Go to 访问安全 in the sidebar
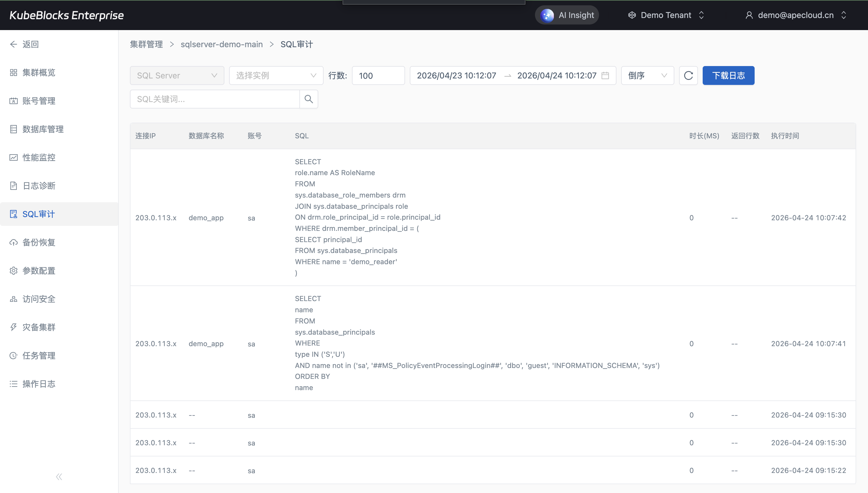 click(39, 299)
